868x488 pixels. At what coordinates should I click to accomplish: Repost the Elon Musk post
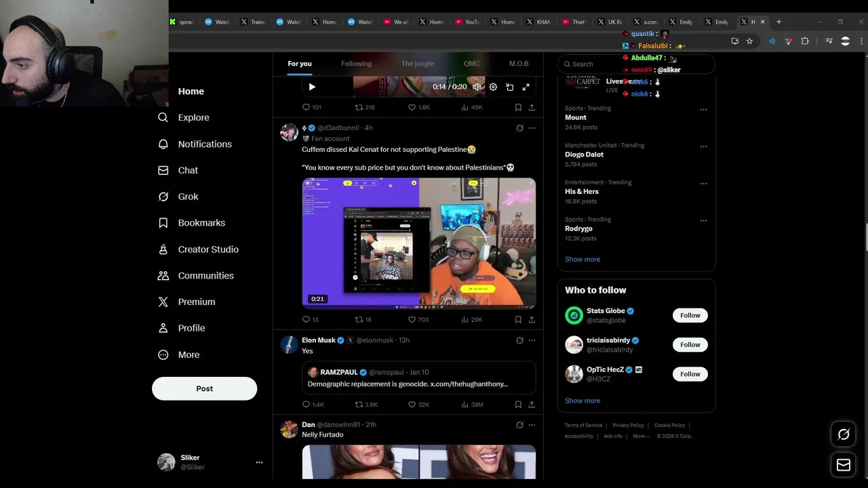click(x=366, y=404)
